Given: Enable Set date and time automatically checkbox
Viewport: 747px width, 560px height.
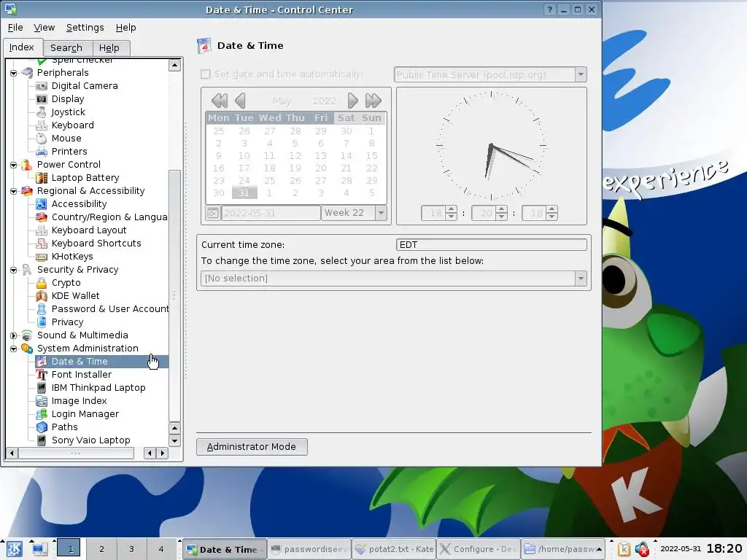Looking at the screenshot, I should pyautogui.click(x=205, y=74).
